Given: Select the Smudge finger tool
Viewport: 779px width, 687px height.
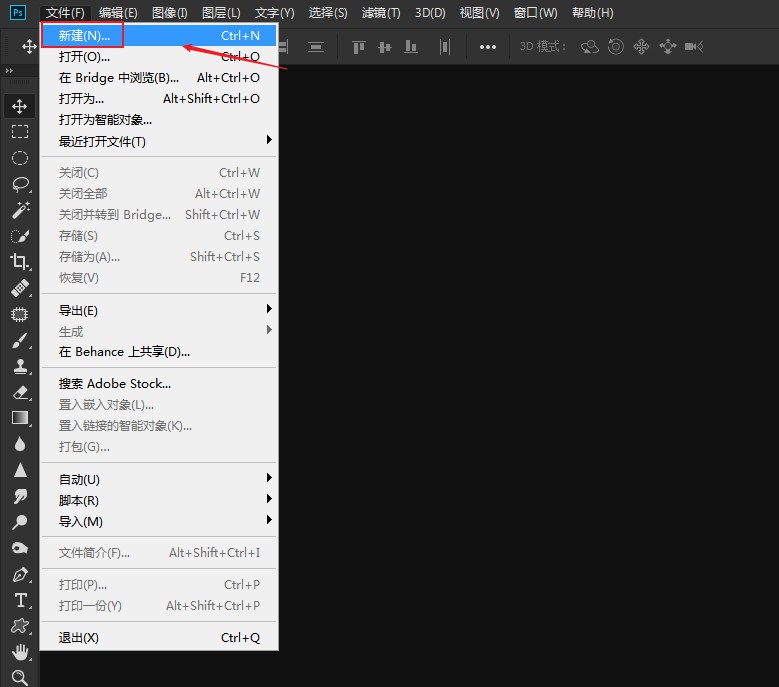Looking at the screenshot, I should tap(20, 496).
